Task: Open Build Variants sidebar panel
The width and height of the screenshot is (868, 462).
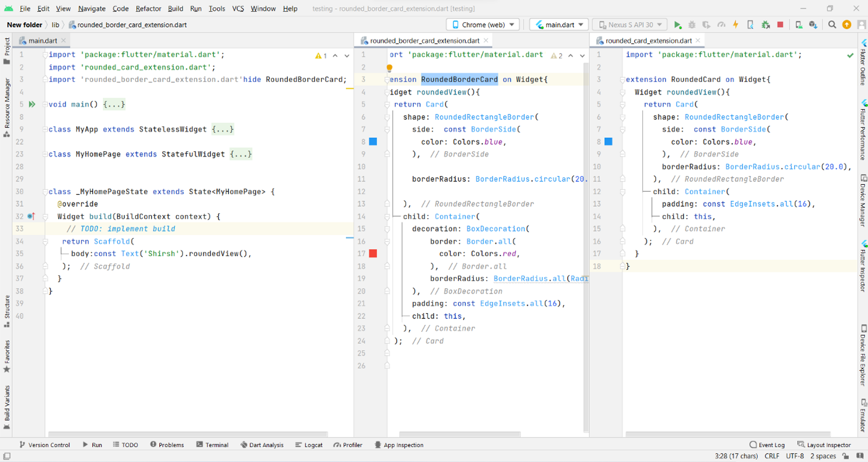Action: (7, 407)
